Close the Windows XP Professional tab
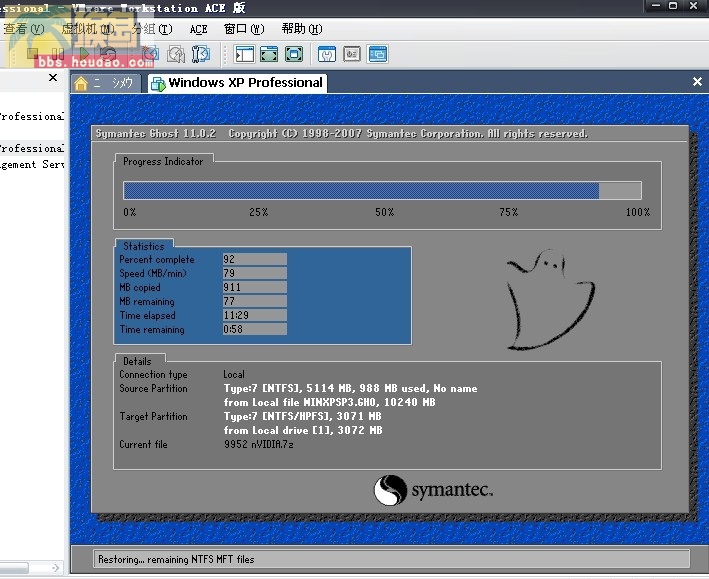The height and width of the screenshot is (579, 709). click(x=697, y=82)
